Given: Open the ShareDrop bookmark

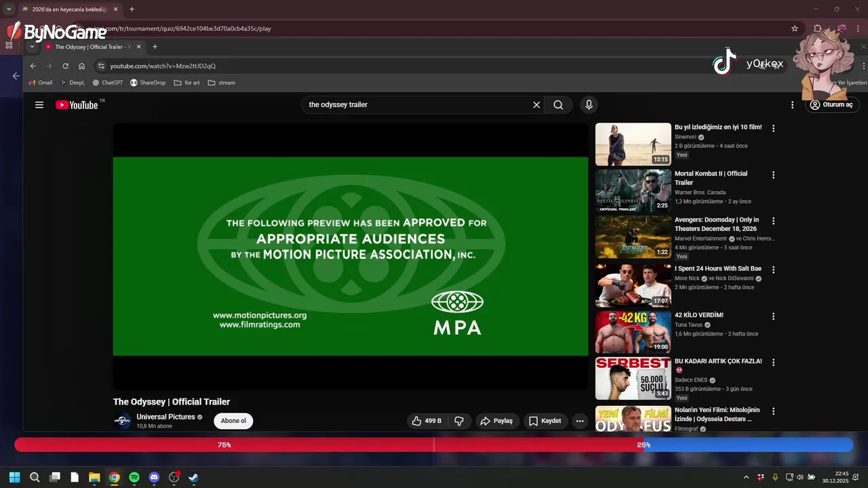Looking at the screenshot, I should pos(148,83).
